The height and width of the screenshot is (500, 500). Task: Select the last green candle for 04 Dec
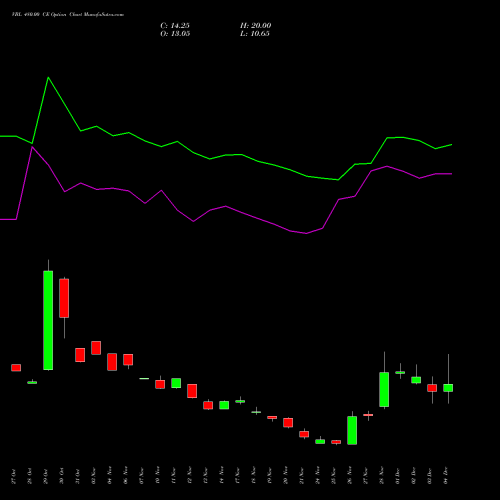point(448,388)
